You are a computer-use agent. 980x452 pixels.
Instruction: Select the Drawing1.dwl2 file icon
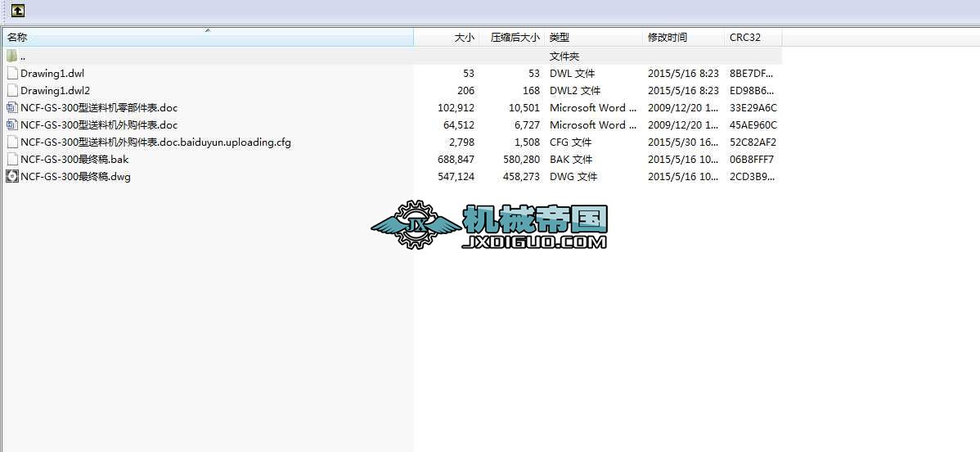tap(12, 90)
